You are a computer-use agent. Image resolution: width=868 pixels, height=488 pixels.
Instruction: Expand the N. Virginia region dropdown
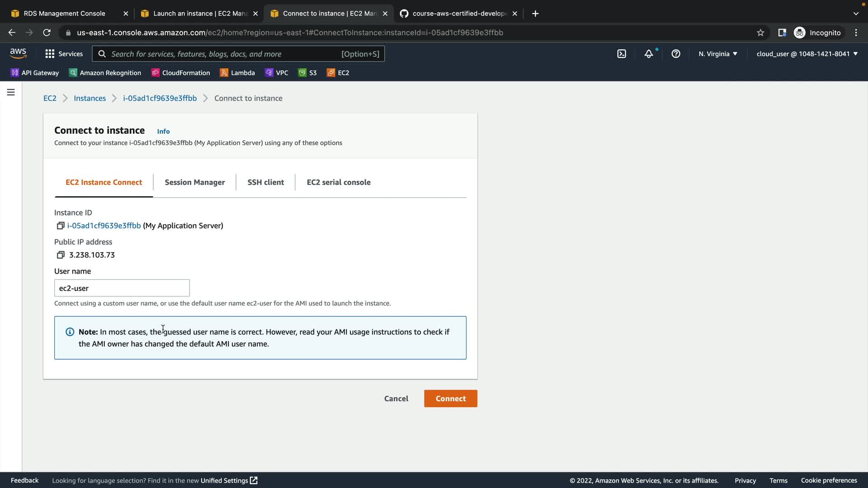(x=717, y=54)
